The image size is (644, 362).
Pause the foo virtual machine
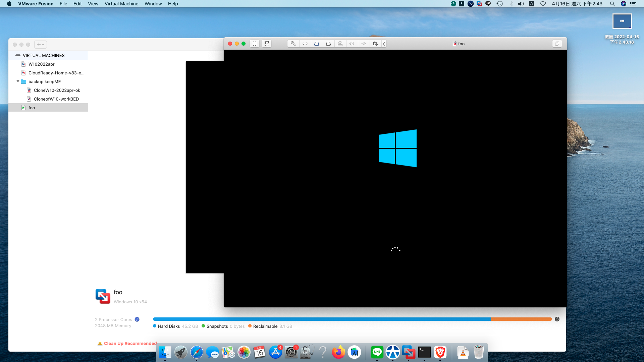tap(255, 44)
